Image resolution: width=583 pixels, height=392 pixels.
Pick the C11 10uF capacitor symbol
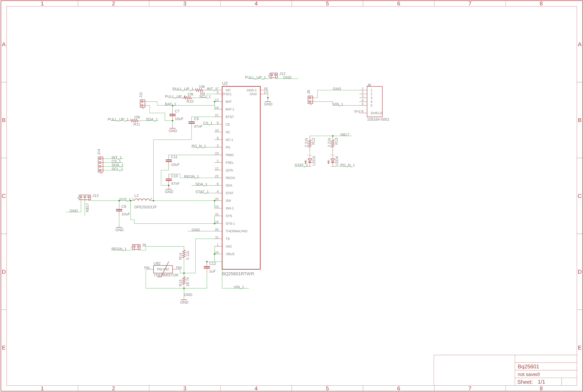169,161
